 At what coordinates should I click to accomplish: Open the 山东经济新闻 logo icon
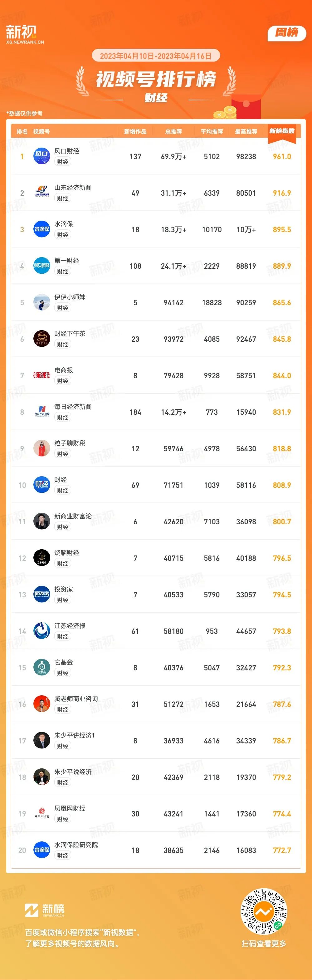[42, 193]
